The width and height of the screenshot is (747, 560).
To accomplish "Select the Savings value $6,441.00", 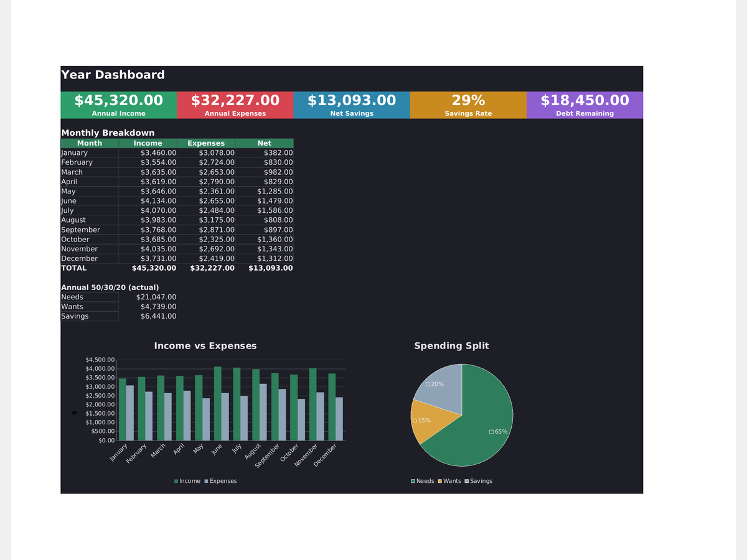I will [x=148, y=317].
